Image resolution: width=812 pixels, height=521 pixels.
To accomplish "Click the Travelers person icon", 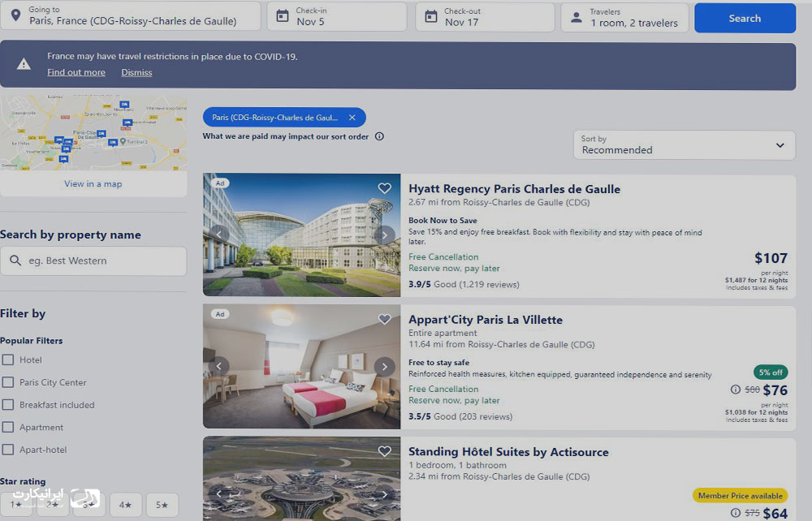I will [x=577, y=18].
